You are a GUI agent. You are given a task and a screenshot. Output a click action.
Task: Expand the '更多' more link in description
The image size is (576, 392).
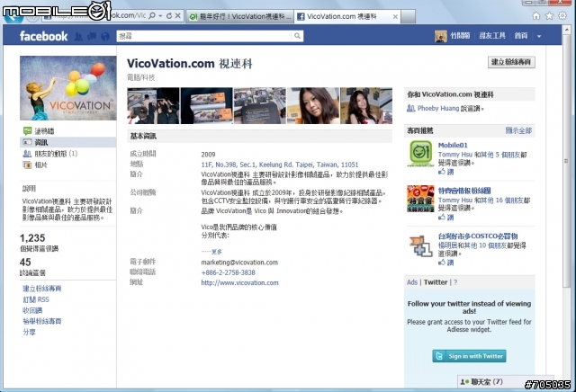[217, 252]
